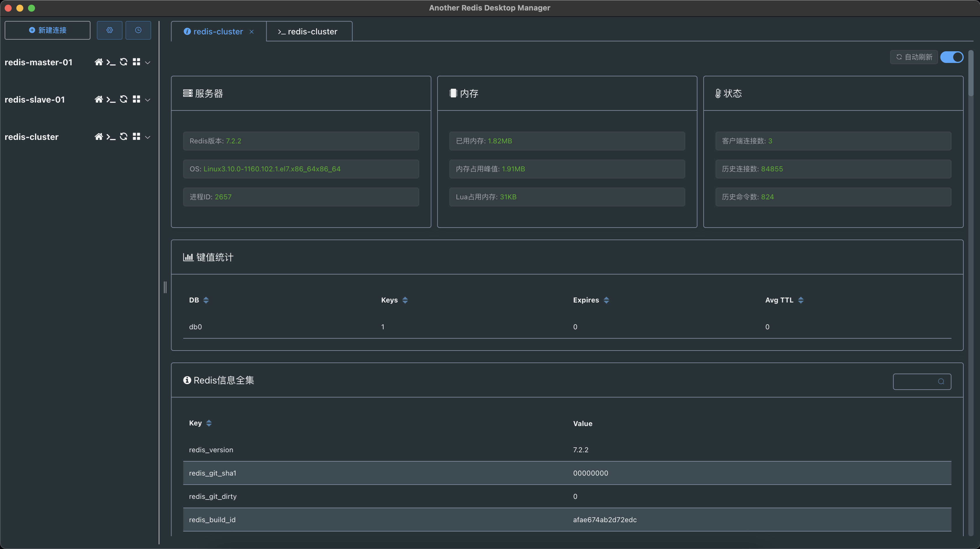The width and height of the screenshot is (980, 549).
Task: Refresh the redis-cluster connection
Action: click(x=124, y=136)
